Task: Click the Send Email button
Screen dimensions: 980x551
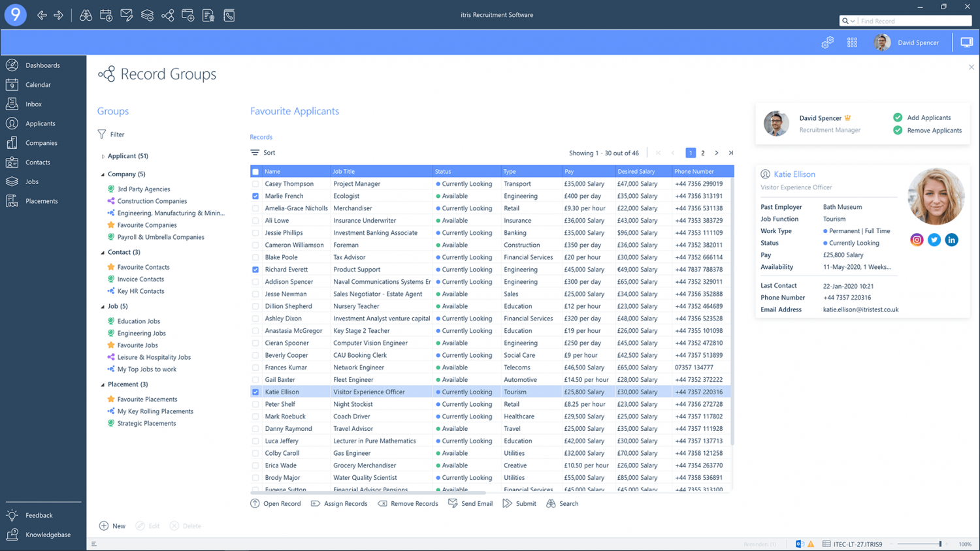Action: pos(470,504)
